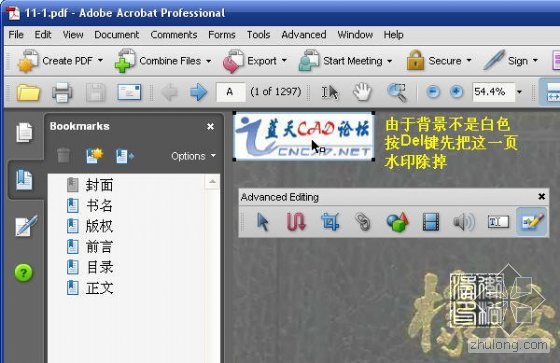Select the 前言 bookmark

99,247
